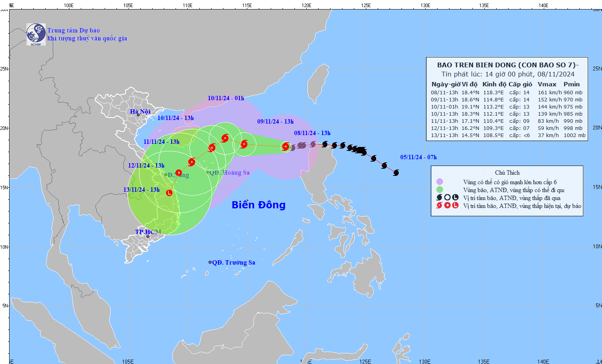This screenshot has width=602, height=364.
Task: Click the red typhoon symbol in the legend current-position row
Action: (x=438, y=206)
